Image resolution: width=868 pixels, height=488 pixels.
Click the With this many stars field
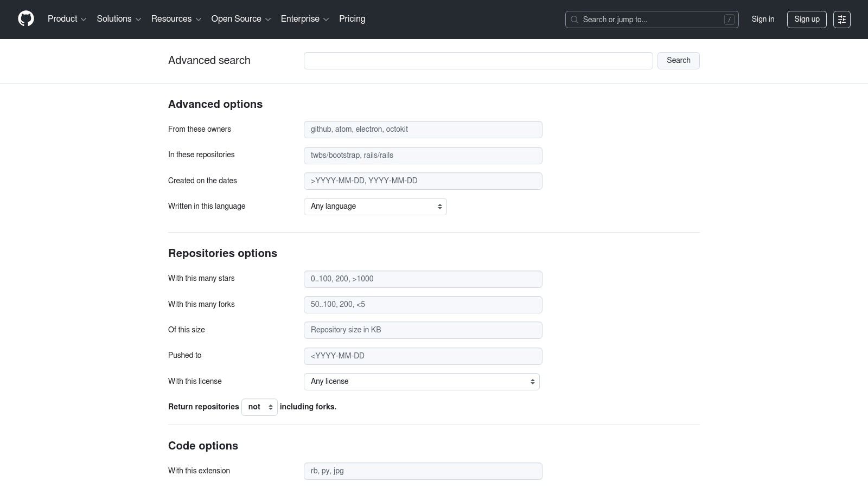423,279
